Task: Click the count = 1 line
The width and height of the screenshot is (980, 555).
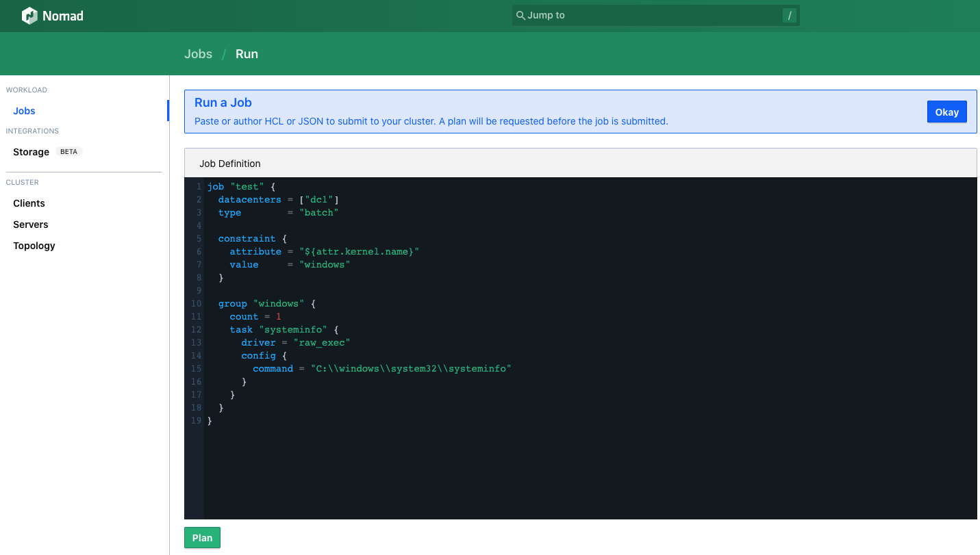Action: 255,317
